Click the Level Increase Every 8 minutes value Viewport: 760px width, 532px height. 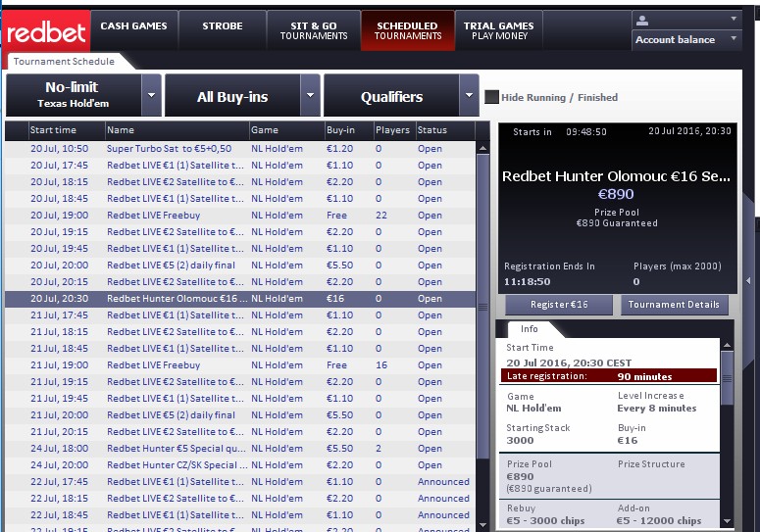pyautogui.click(x=657, y=409)
